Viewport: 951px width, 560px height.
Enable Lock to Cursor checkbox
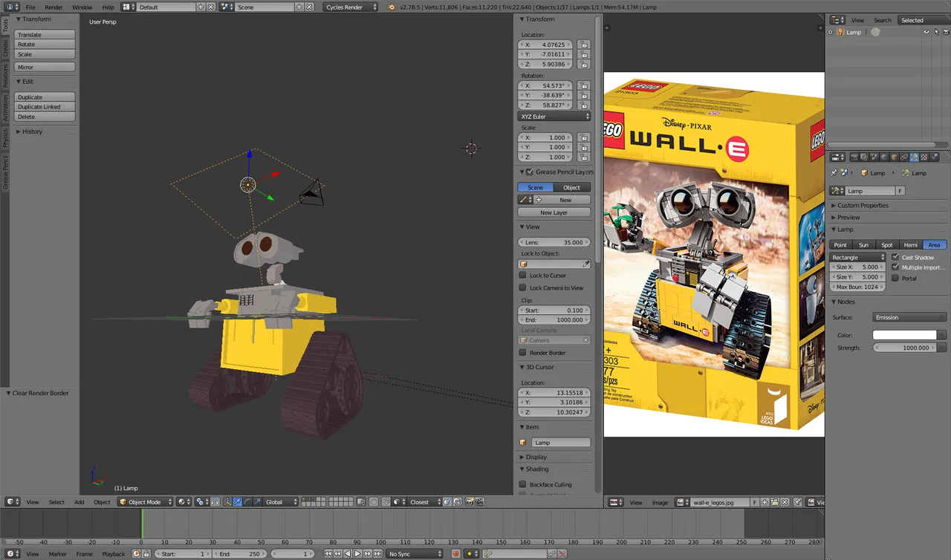[x=522, y=276]
